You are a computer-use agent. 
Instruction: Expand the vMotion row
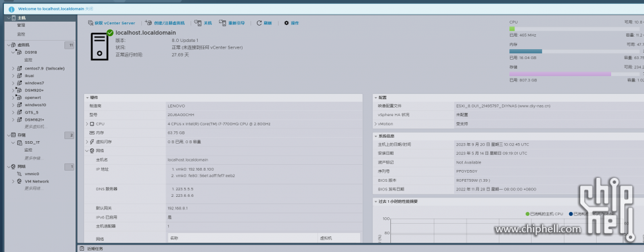376,124
